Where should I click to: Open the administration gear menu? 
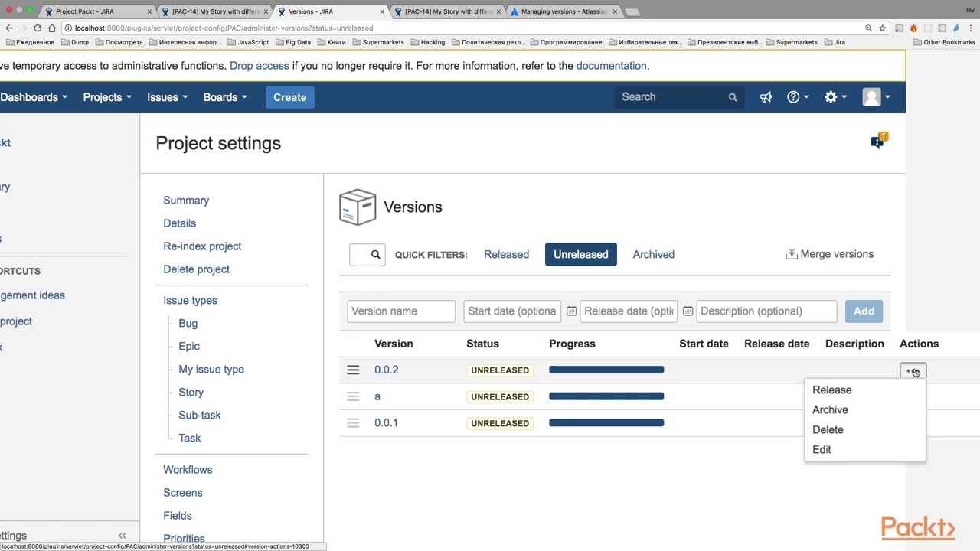835,97
